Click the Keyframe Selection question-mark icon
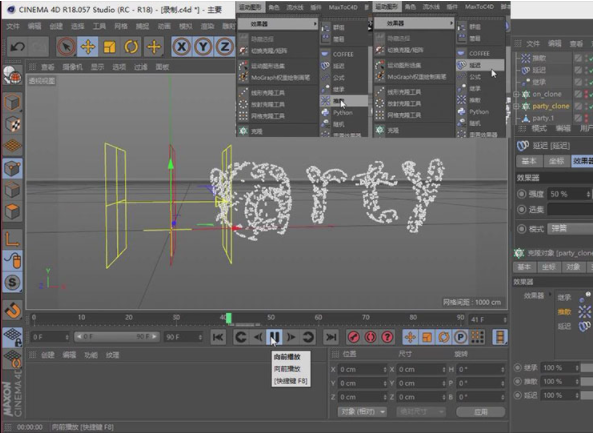The image size is (593, 433). [387, 337]
